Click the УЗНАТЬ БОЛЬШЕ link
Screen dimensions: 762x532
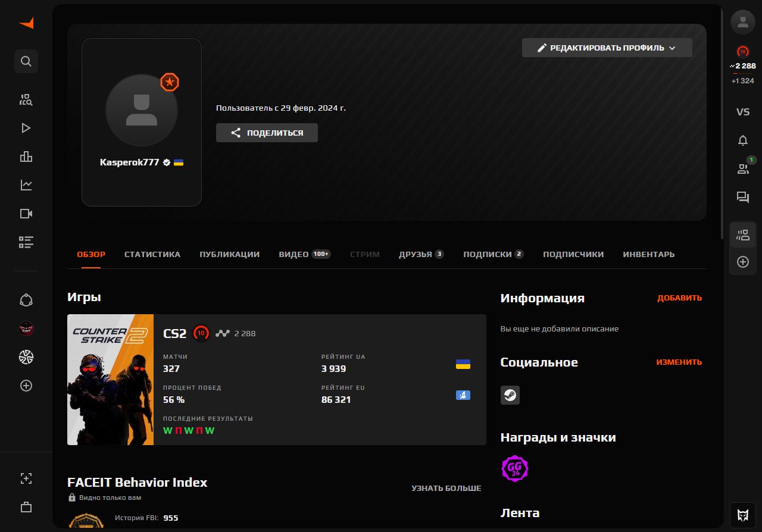446,488
